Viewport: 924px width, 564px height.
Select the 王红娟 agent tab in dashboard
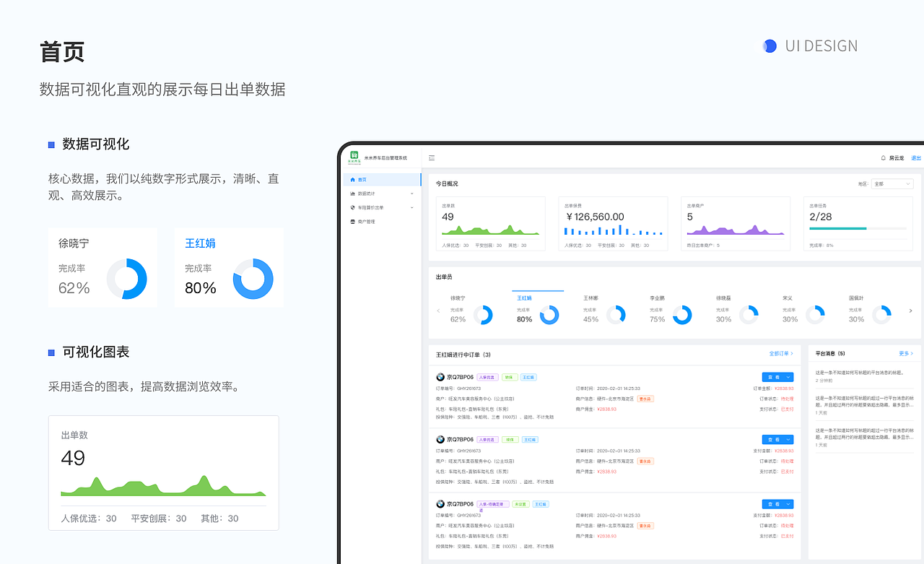[x=537, y=308]
